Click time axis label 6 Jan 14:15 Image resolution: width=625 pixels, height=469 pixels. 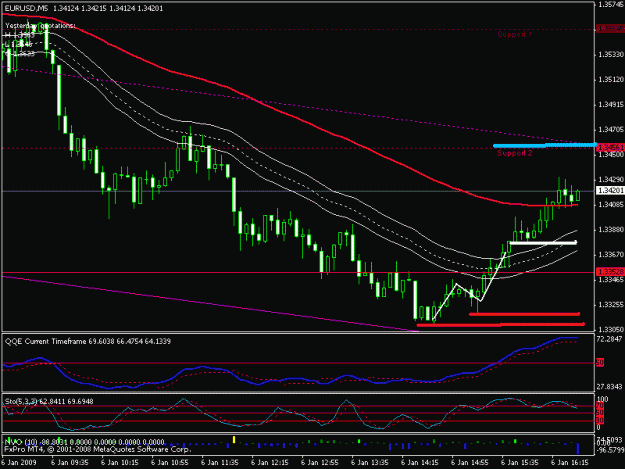click(420, 463)
